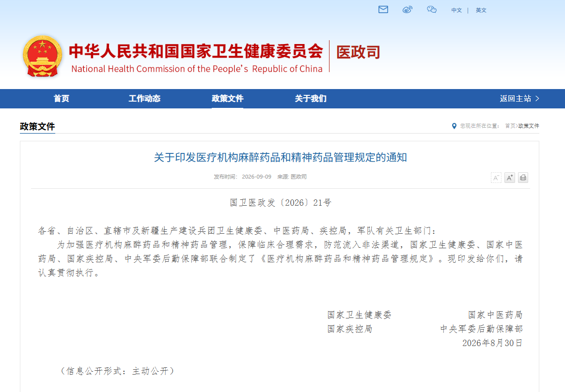Click the 医政司 header department name
565x392 pixels.
[358, 52]
